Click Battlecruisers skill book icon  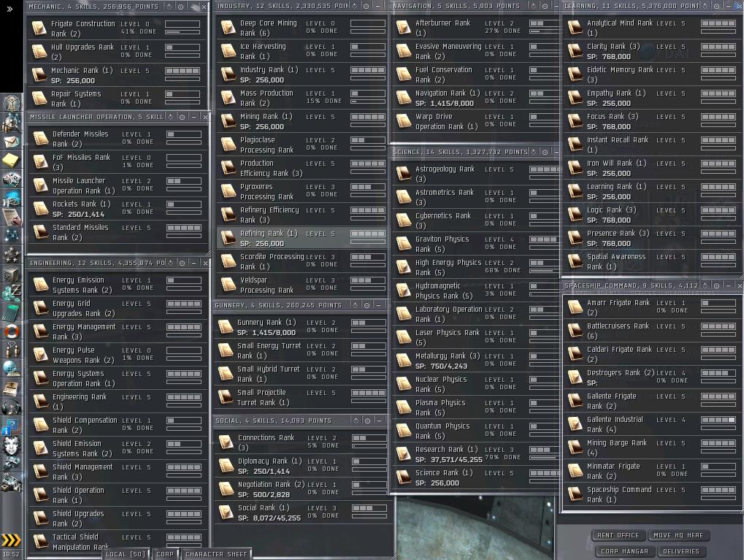point(575,331)
